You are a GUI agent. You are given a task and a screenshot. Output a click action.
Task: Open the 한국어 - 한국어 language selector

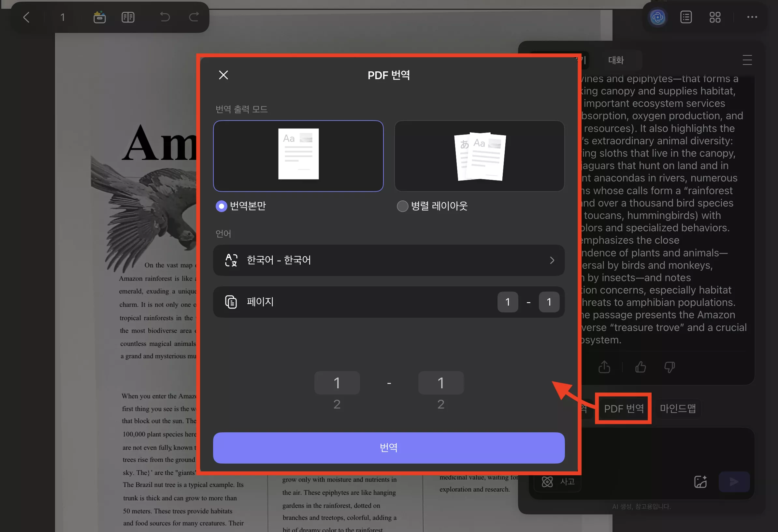click(388, 260)
